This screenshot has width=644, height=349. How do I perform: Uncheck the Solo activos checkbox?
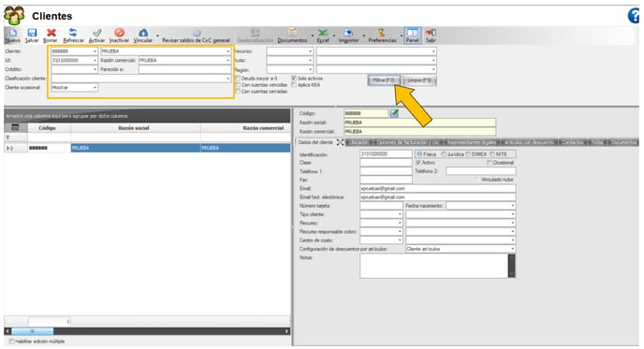[x=294, y=79]
